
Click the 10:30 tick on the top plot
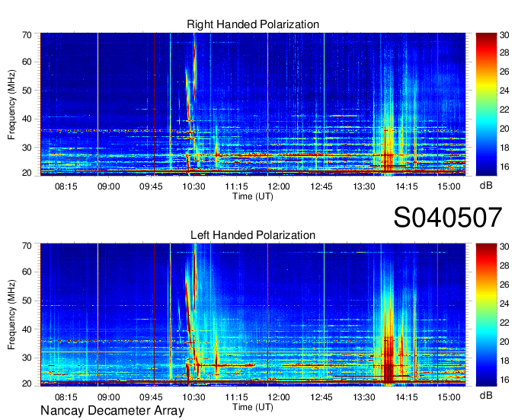[x=193, y=186]
